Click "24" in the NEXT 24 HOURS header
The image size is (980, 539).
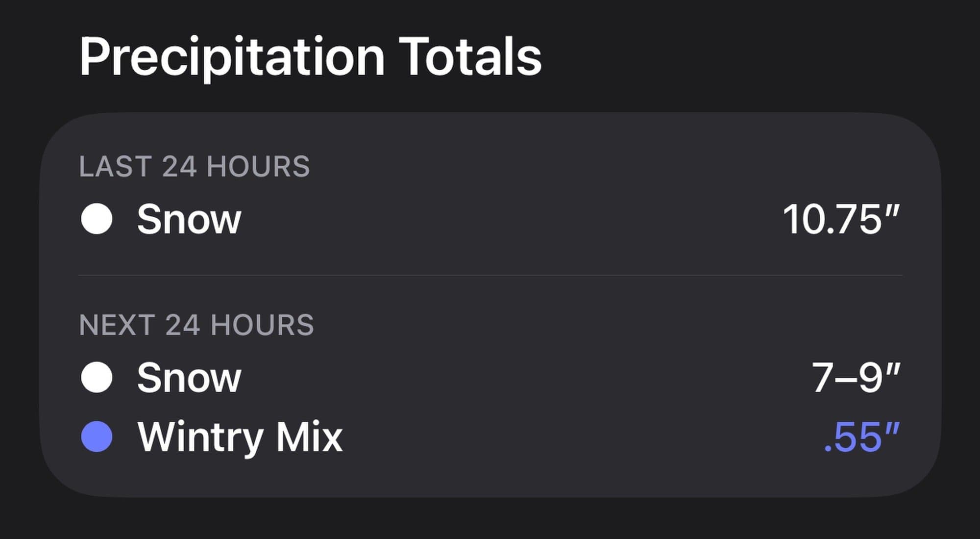(x=182, y=325)
